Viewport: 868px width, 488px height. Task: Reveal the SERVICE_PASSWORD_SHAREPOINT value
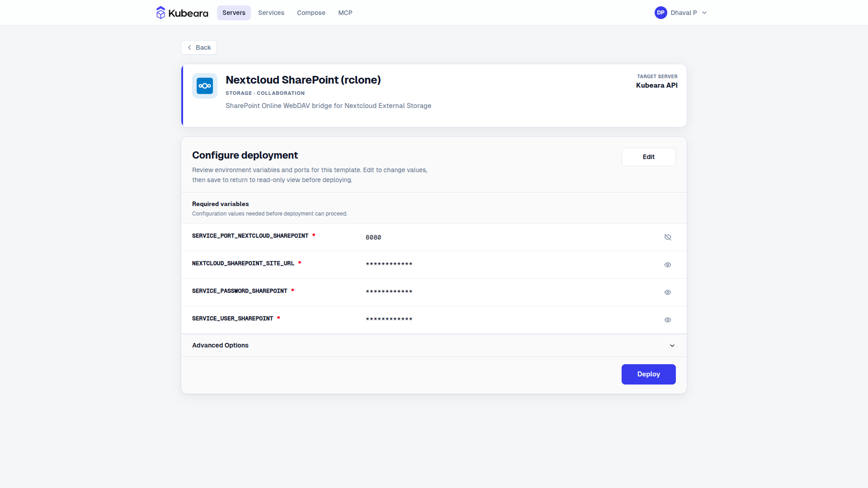coord(668,292)
